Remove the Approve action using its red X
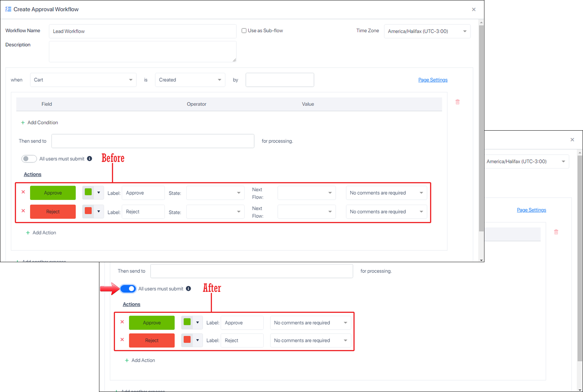 (x=23, y=192)
